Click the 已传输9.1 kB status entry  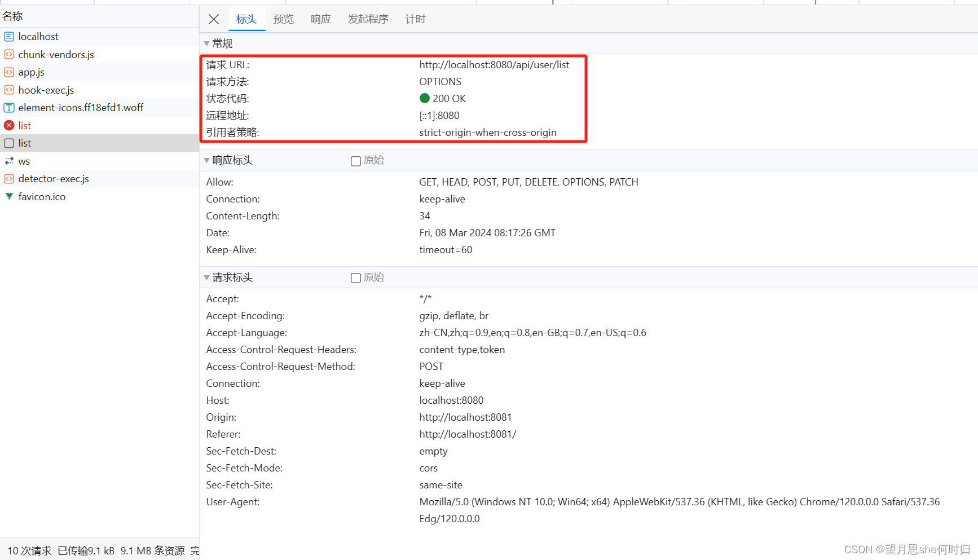coord(86,551)
